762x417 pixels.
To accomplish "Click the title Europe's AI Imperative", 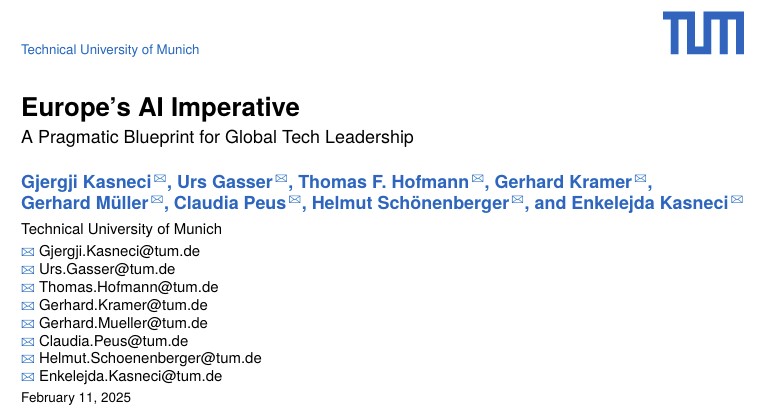I will click(160, 107).
